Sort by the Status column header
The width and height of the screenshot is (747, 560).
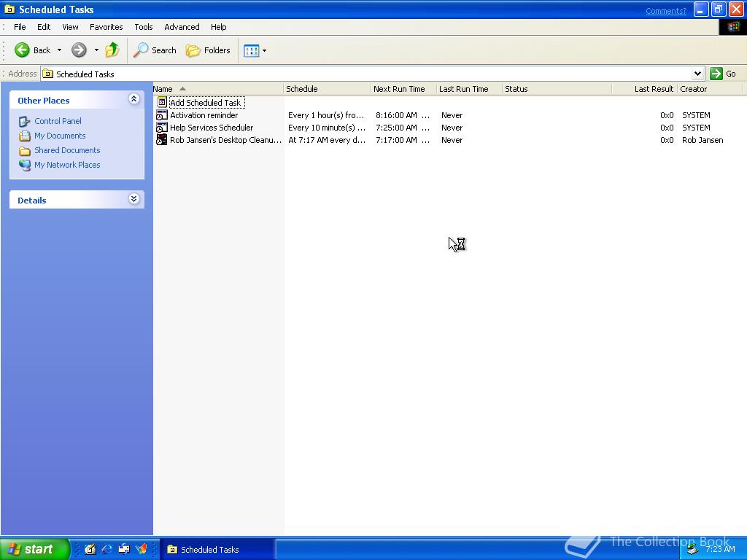pos(557,89)
